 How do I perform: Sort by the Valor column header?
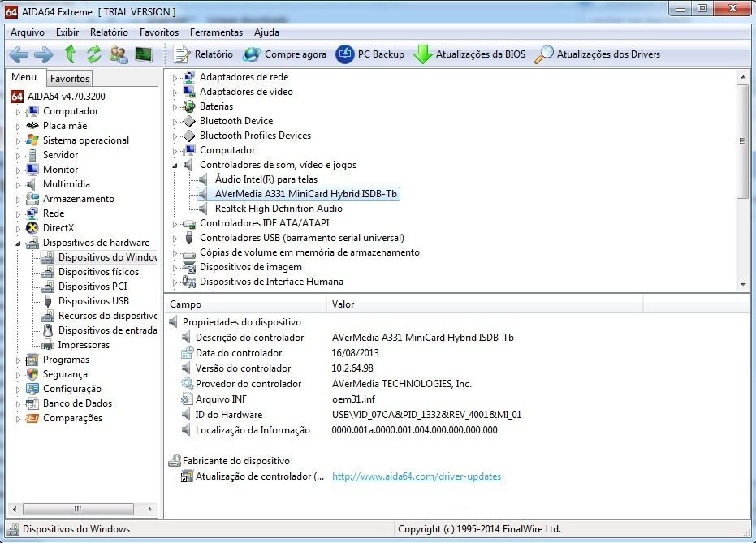(485, 304)
